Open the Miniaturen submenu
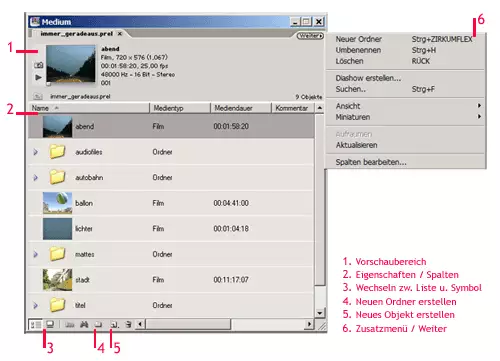 (405, 117)
